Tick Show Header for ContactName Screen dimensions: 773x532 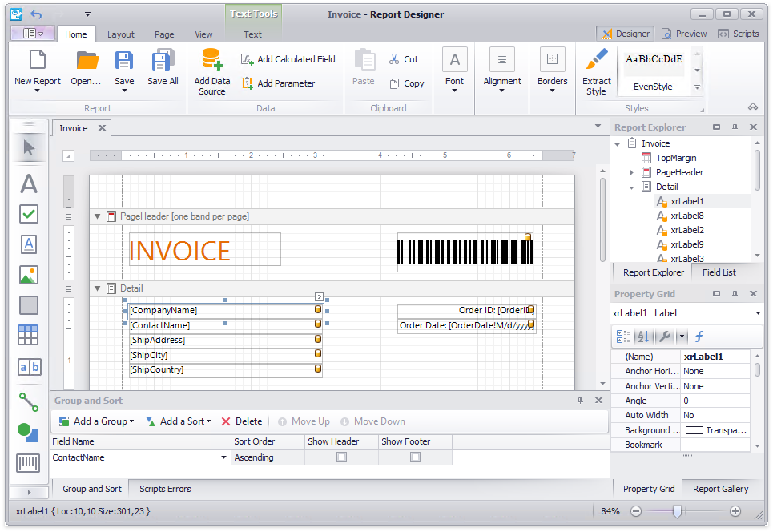[x=341, y=457]
